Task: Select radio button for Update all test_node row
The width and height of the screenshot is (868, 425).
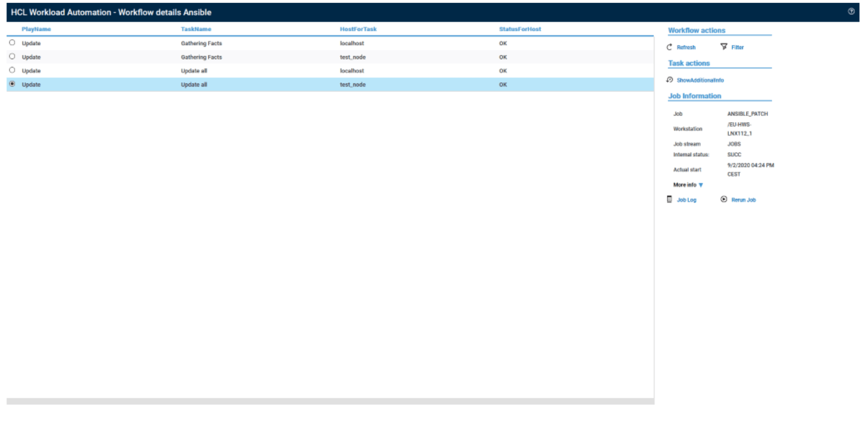Action: click(12, 84)
